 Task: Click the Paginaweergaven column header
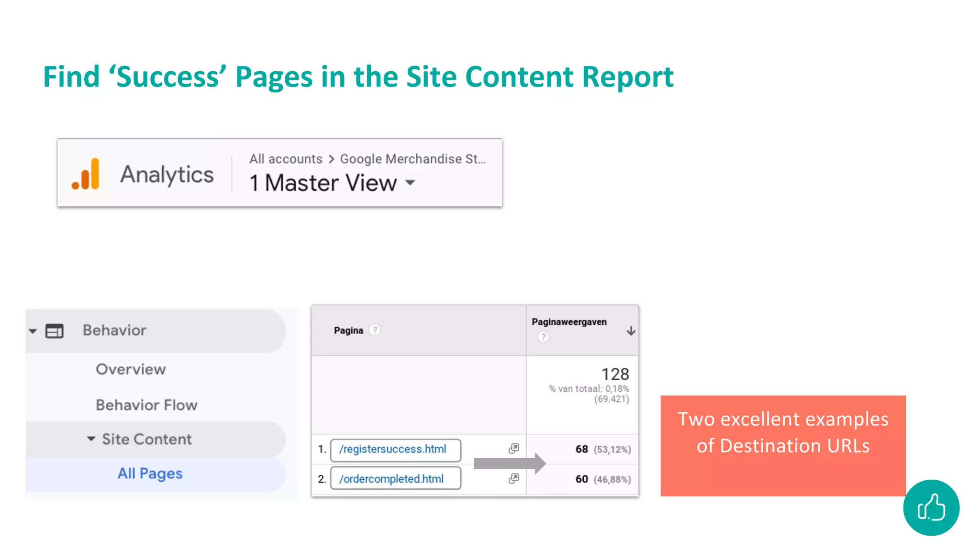[x=569, y=322]
